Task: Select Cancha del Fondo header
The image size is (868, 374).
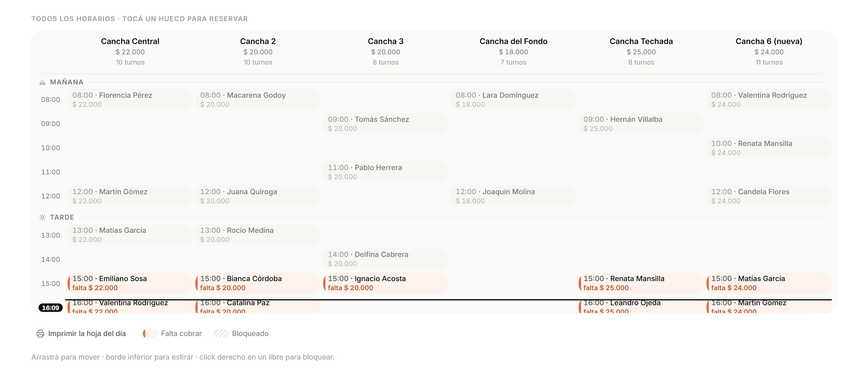Action: tap(513, 52)
